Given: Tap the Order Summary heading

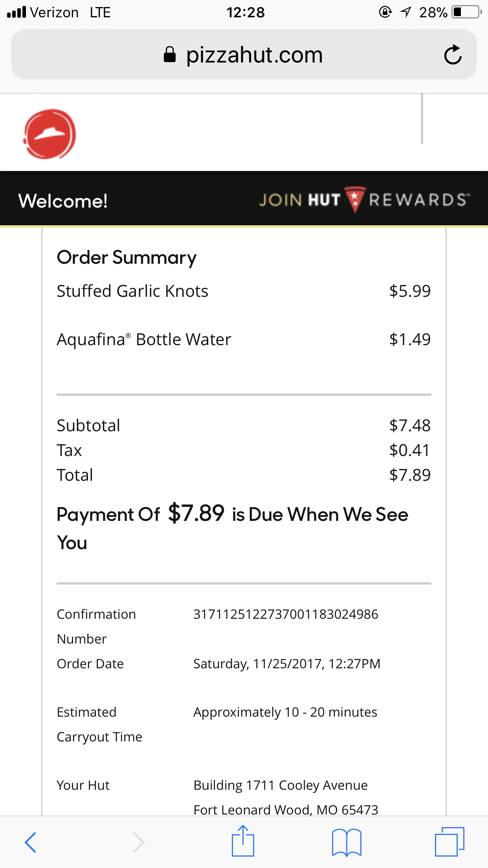Looking at the screenshot, I should tap(127, 258).
